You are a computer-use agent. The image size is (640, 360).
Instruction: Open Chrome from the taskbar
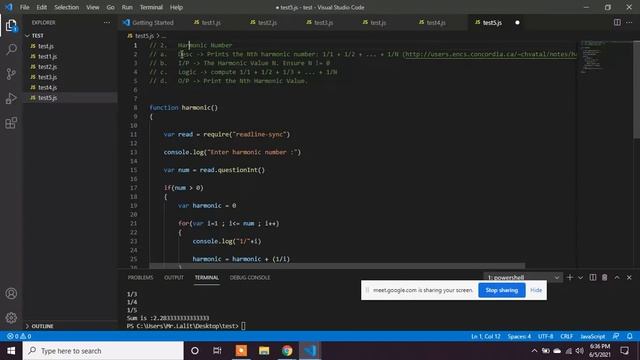click(287, 351)
